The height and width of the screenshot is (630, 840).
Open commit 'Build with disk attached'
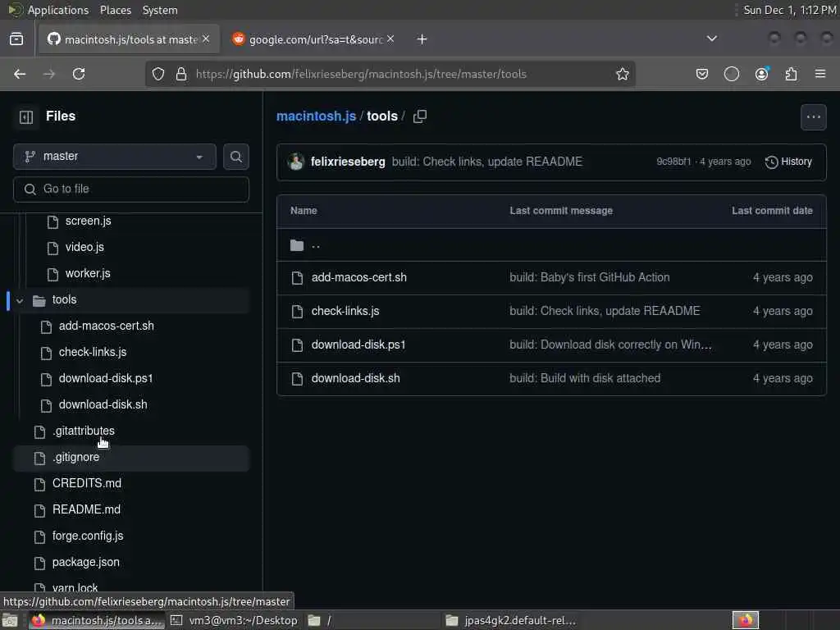[584, 379]
